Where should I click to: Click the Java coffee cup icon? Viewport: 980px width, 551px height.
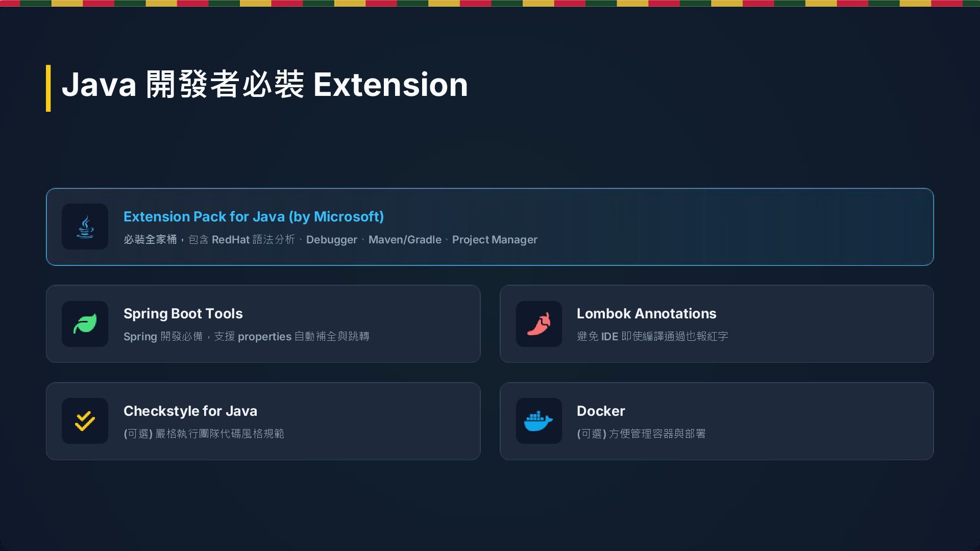85,227
